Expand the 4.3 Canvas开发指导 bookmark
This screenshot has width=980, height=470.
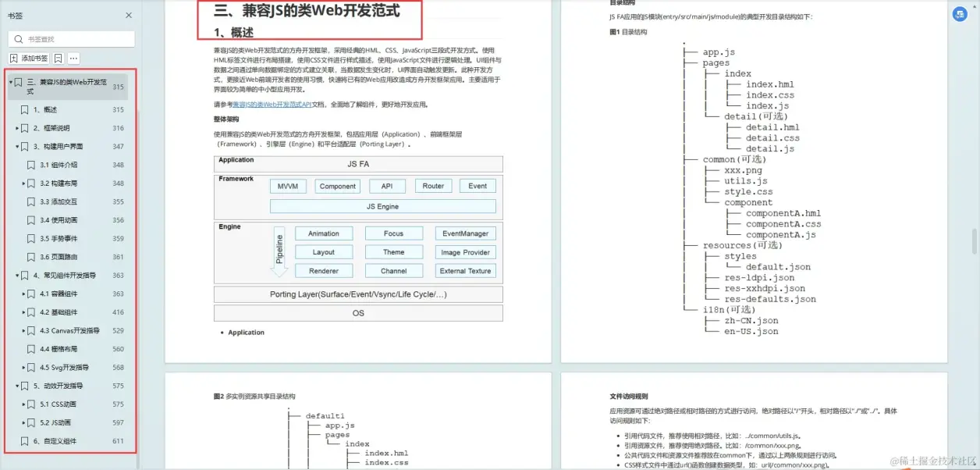[23, 331]
